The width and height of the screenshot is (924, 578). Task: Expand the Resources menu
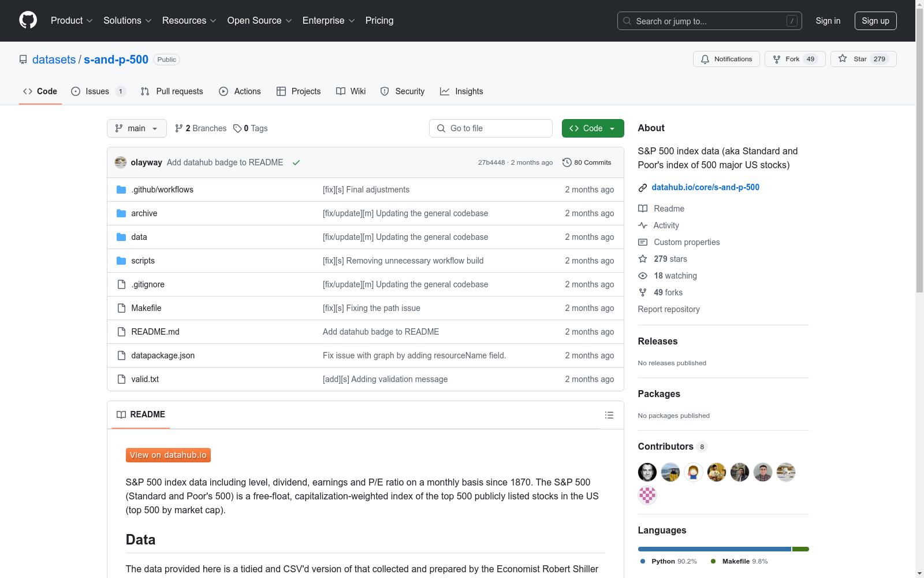[x=189, y=21]
